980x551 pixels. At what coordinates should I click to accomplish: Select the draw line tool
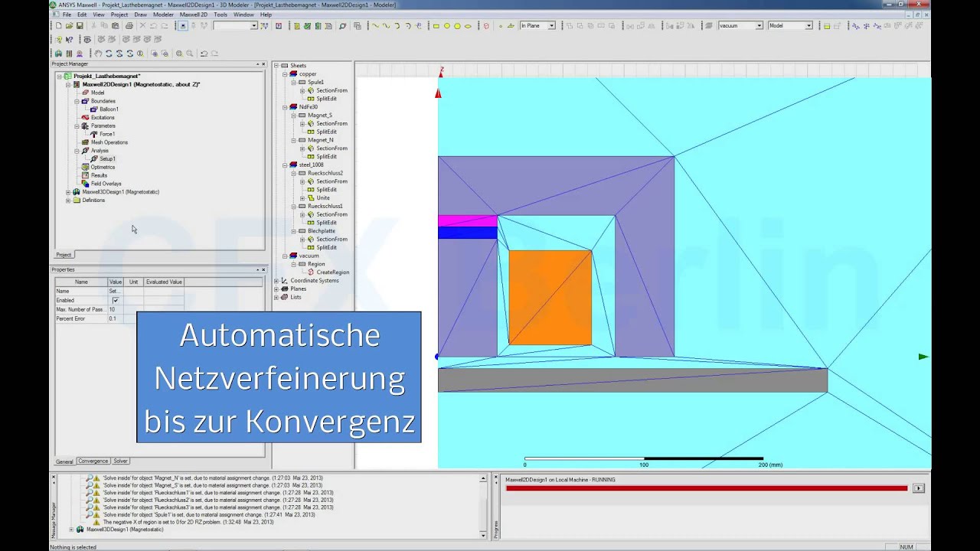click(x=375, y=26)
